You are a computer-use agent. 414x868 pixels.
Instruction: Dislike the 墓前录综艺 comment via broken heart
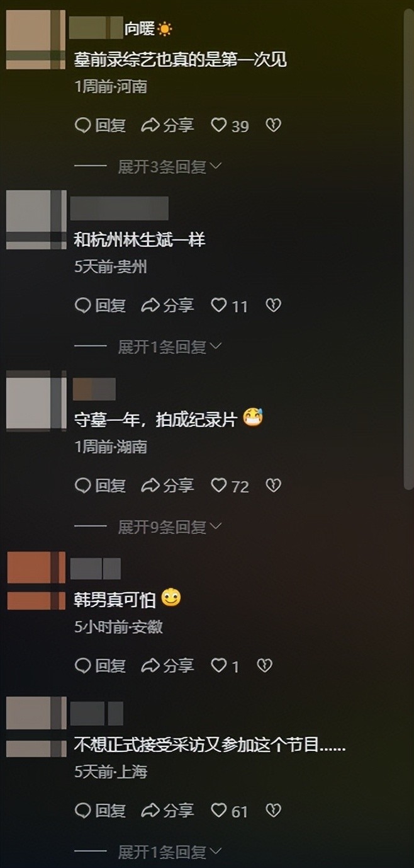point(272,125)
